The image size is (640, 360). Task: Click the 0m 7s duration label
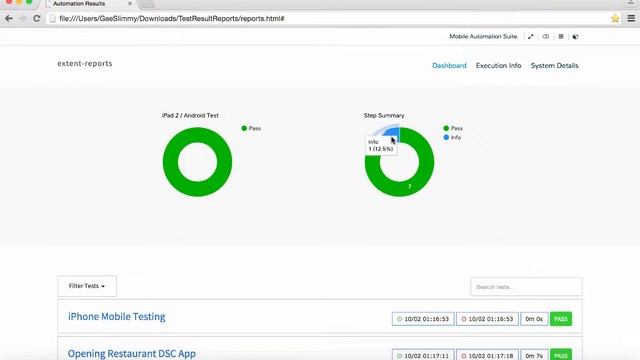(x=534, y=355)
